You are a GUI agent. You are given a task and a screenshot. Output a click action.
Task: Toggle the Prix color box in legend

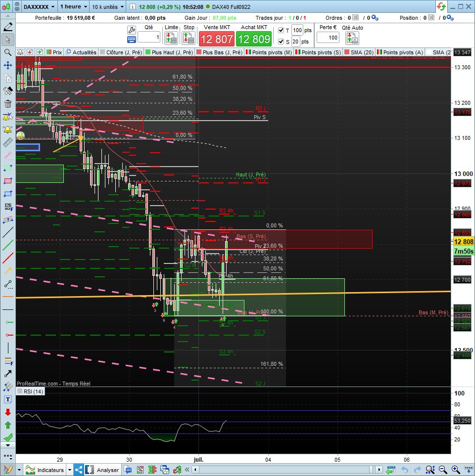click(49, 52)
